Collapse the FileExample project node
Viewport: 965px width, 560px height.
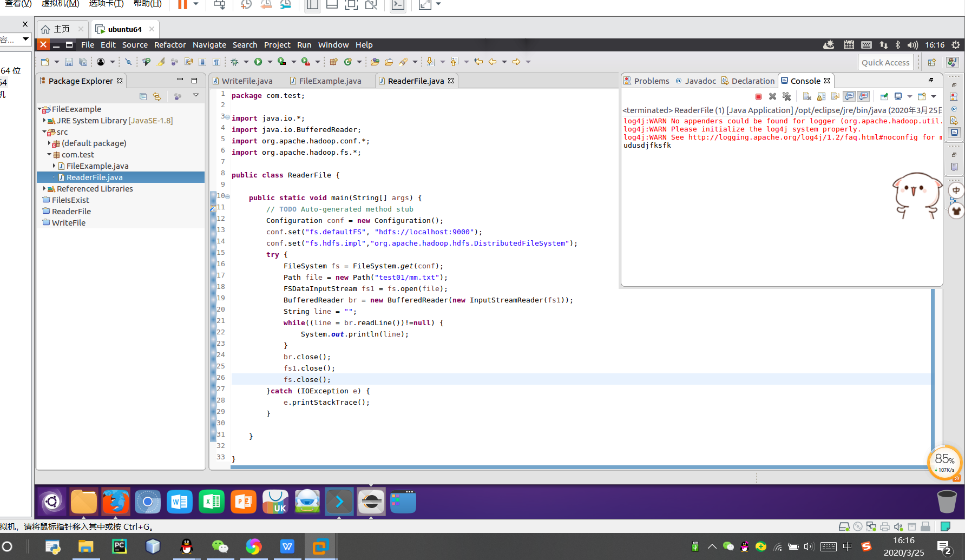[x=40, y=109]
